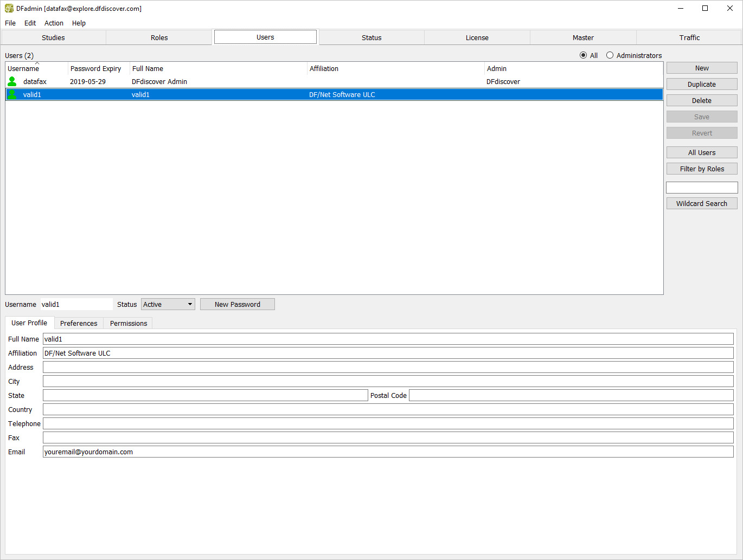Image resolution: width=743 pixels, height=560 pixels.
Task: Switch to the Roles tab
Action: point(159,37)
